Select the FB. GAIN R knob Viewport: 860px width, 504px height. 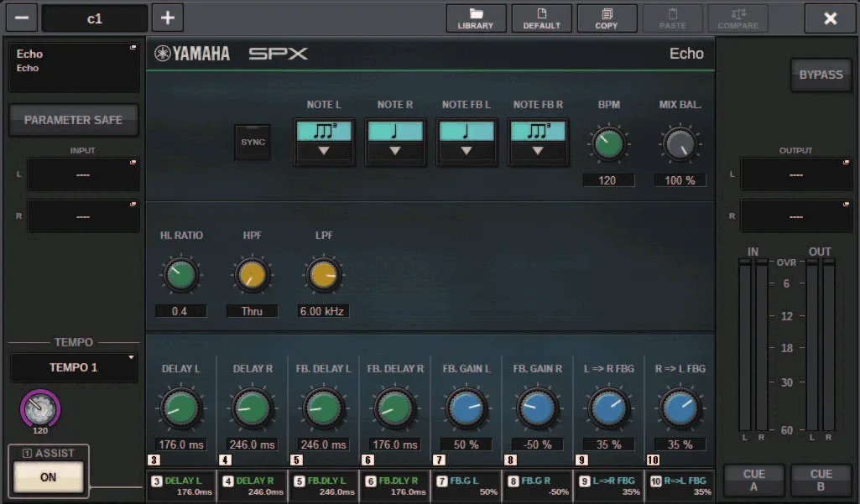[538, 408]
